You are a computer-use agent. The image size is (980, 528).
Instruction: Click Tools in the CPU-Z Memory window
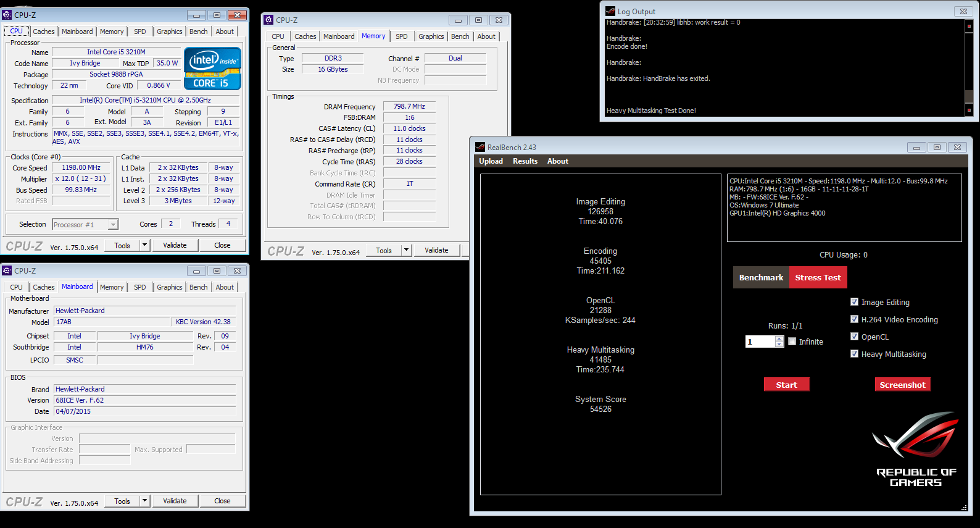click(x=384, y=250)
